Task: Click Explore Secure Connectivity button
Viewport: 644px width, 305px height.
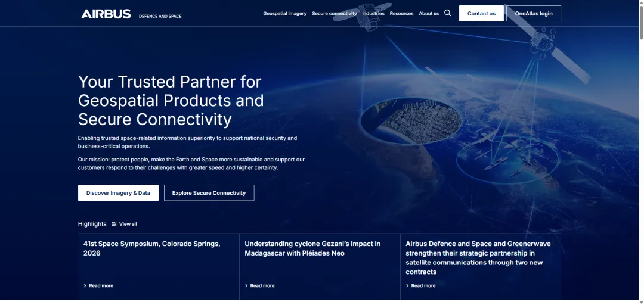Action: [x=209, y=193]
